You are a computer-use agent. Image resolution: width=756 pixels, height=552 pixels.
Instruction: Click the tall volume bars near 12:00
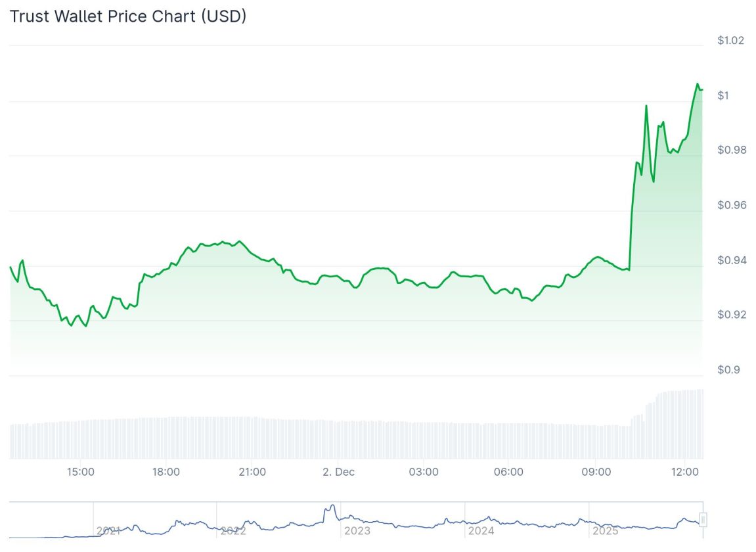pos(683,424)
